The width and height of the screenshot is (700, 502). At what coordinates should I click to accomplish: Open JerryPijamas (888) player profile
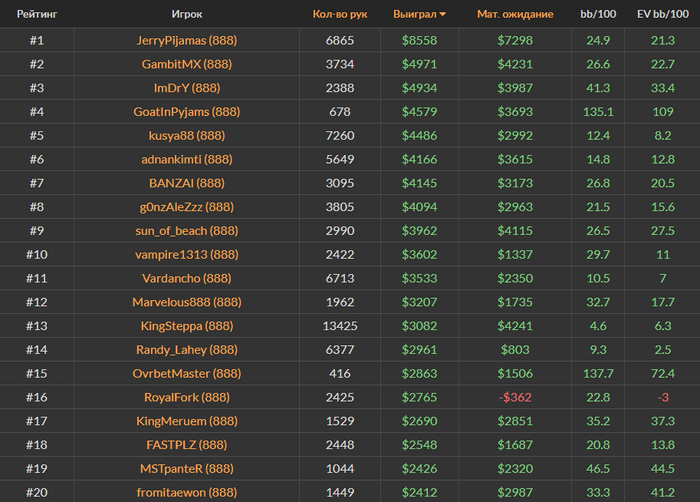pyautogui.click(x=186, y=40)
